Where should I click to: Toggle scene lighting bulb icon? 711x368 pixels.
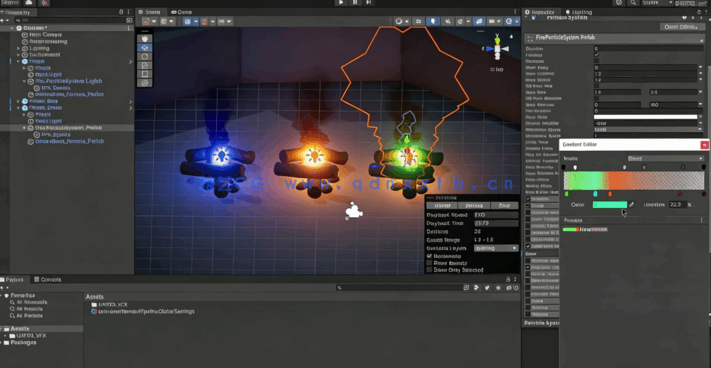(433, 21)
